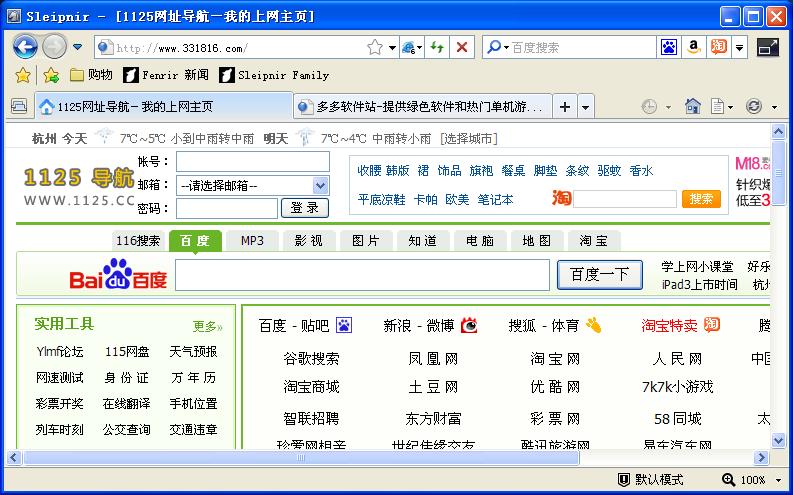The image size is (793, 495).
Task: Open the Fenrir 新闻 bookmark
Action: click(x=166, y=75)
